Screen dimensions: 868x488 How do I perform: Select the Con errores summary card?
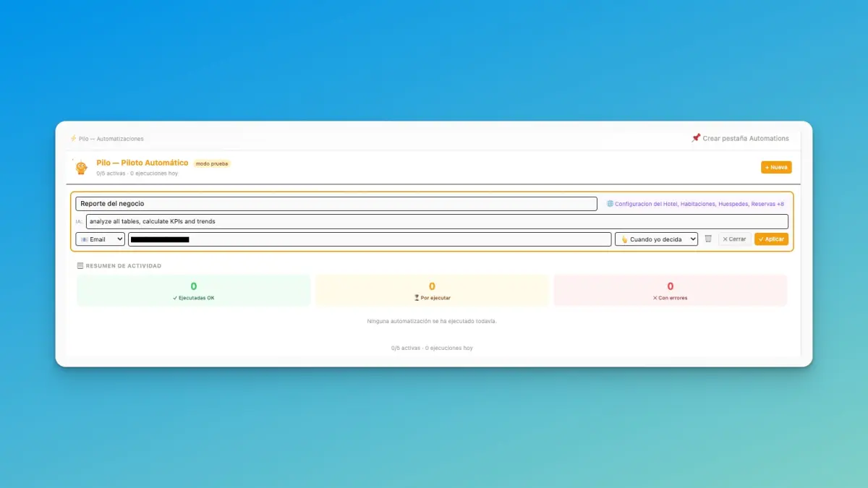coord(671,291)
